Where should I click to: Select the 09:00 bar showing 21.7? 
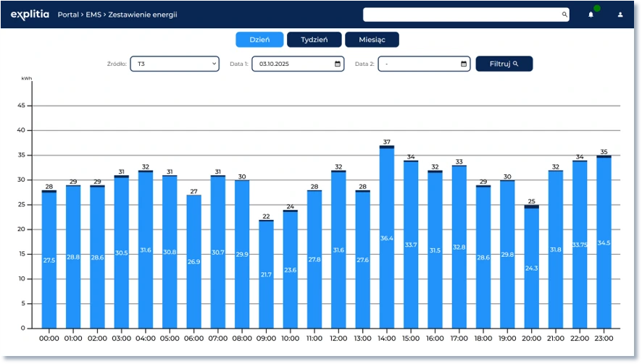click(x=266, y=275)
